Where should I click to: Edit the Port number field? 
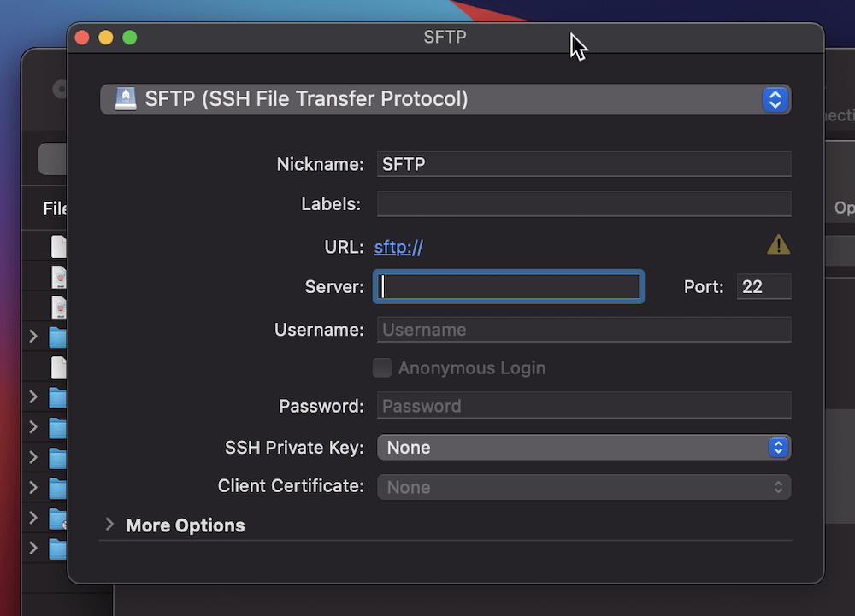(764, 286)
